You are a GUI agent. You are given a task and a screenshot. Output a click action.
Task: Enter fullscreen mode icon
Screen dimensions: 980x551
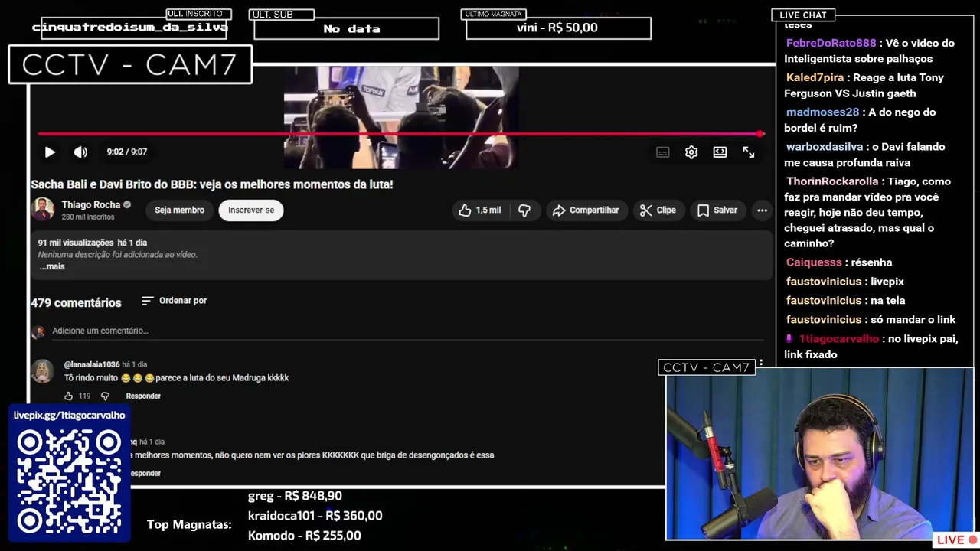pos(748,152)
